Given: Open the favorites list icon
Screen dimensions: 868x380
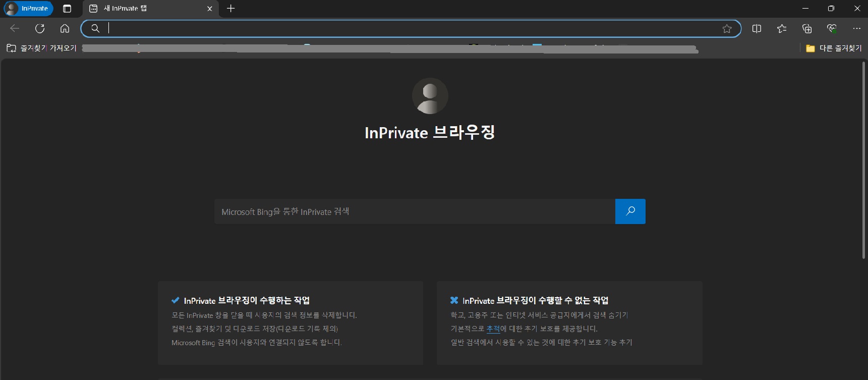Looking at the screenshot, I should coord(782,28).
